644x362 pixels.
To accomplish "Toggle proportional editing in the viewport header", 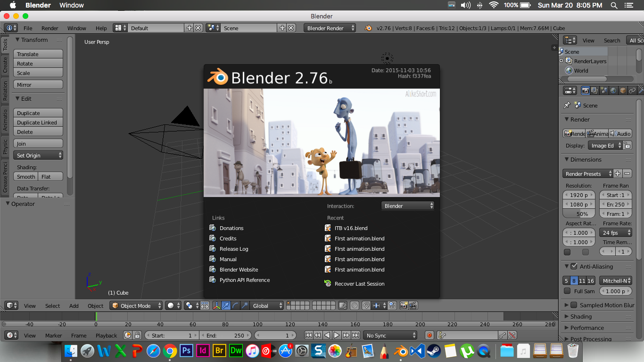I will (x=354, y=305).
